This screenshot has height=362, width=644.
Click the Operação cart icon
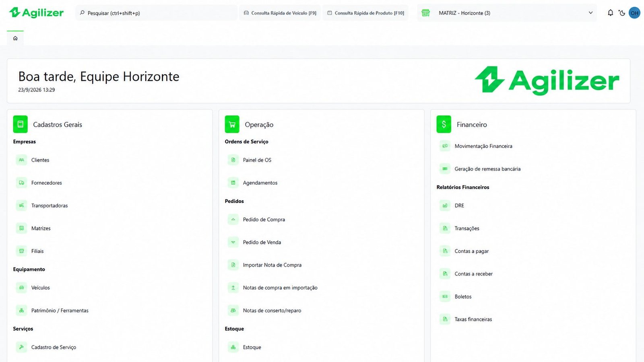click(232, 124)
